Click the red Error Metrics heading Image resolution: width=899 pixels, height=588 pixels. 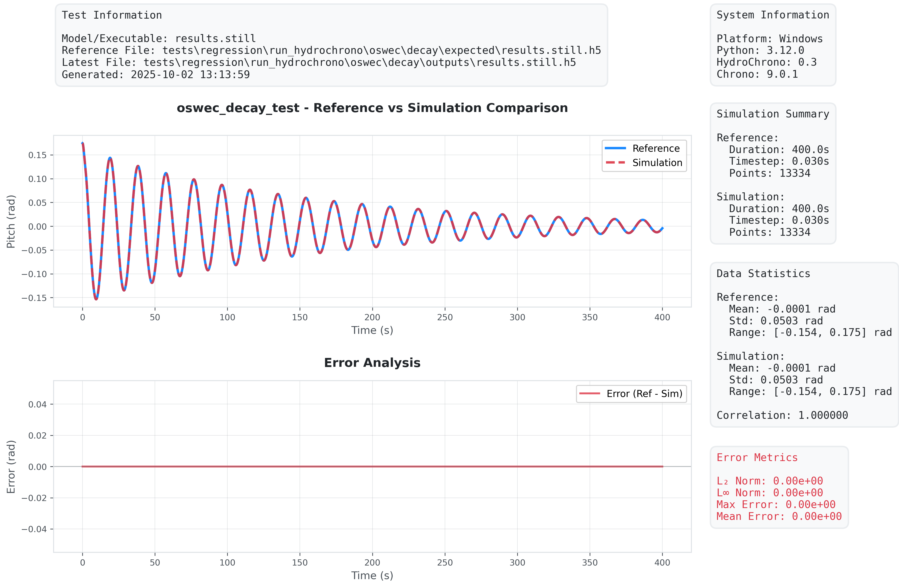coord(757,457)
